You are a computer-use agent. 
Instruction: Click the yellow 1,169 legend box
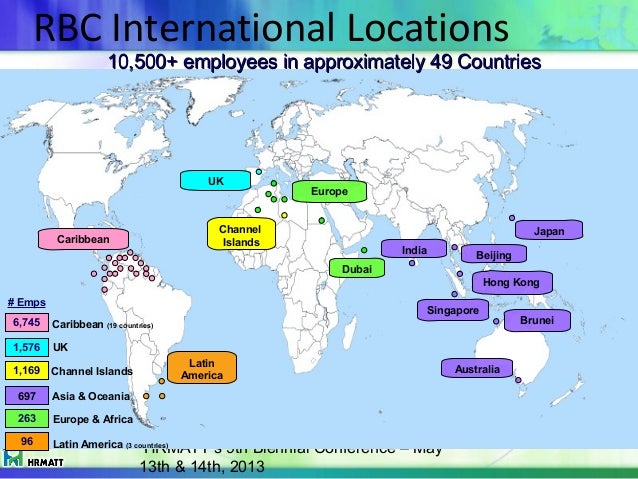27,370
